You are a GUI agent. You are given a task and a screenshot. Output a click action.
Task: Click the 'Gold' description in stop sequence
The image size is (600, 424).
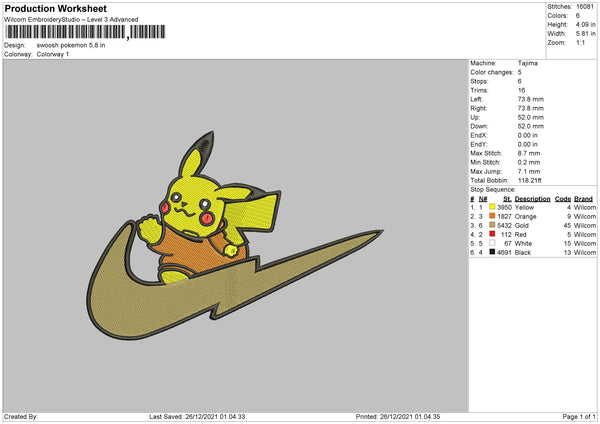[522, 226]
